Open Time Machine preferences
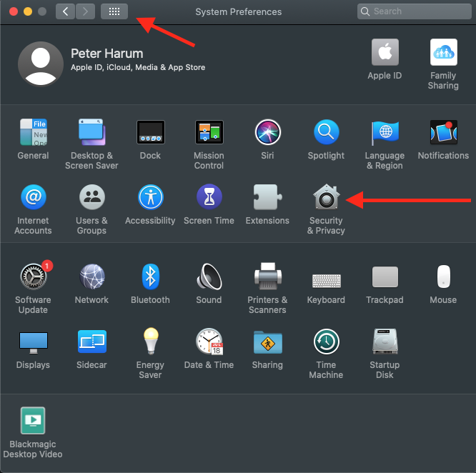The image size is (476, 473). coord(326,342)
